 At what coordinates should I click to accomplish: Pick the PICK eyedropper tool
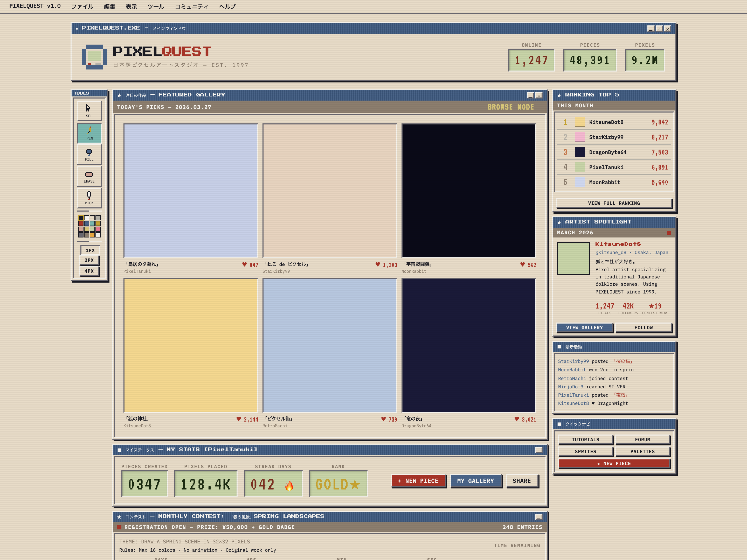89,198
